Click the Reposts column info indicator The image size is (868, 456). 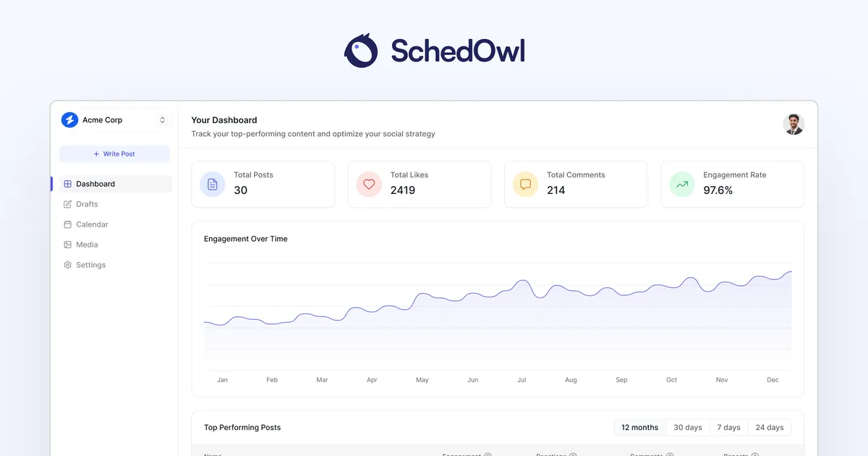pyautogui.click(x=755, y=455)
